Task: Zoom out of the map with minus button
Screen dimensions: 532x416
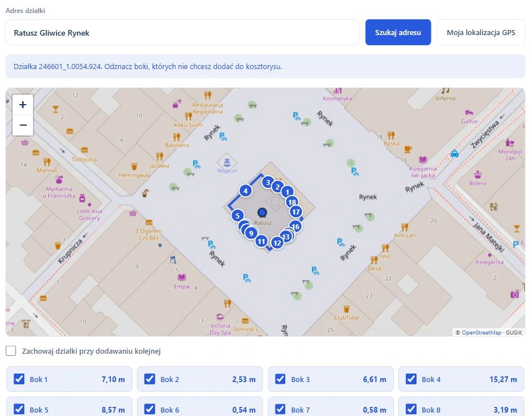Action: (23, 125)
